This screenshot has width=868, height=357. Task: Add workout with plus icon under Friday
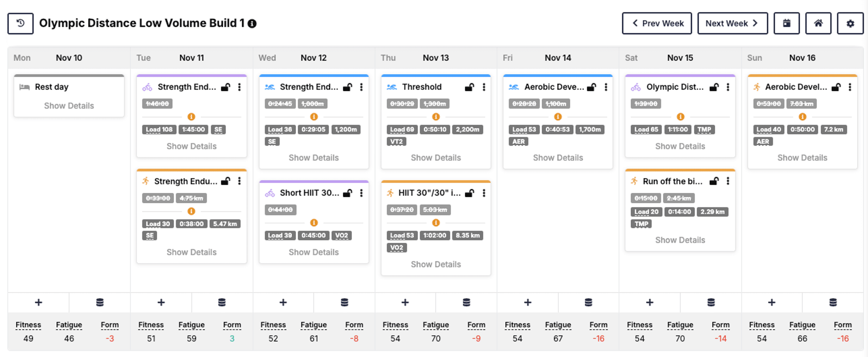pos(527,303)
